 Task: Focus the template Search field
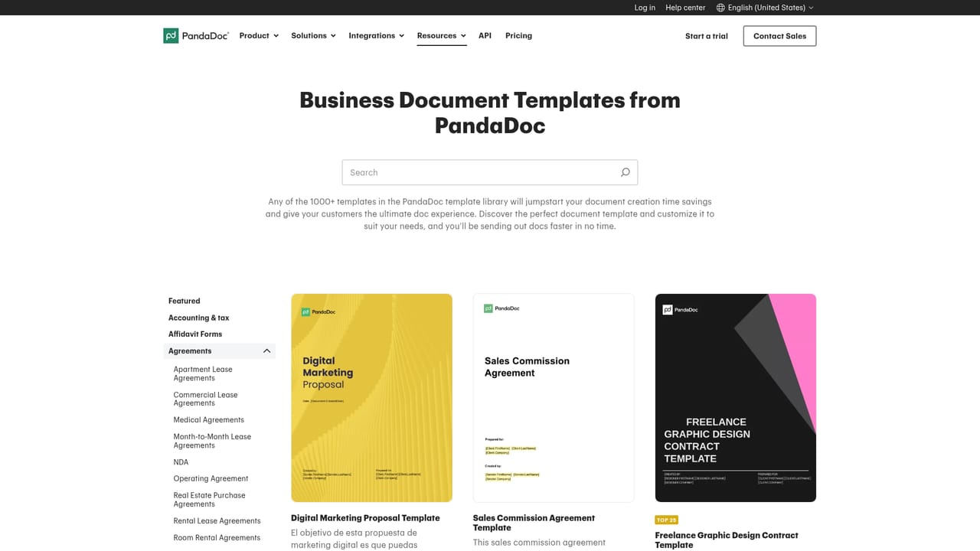(489, 172)
